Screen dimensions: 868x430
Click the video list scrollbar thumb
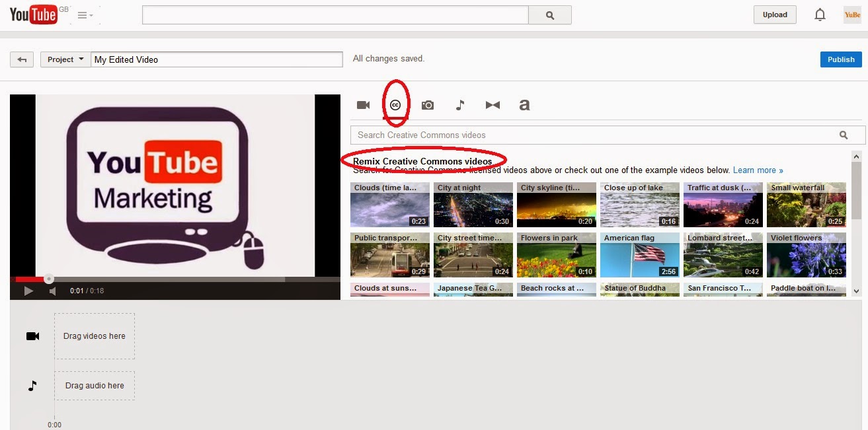coord(856,191)
